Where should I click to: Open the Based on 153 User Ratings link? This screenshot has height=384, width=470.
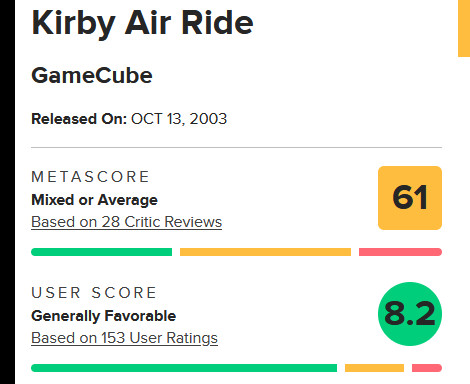pyautogui.click(x=124, y=338)
